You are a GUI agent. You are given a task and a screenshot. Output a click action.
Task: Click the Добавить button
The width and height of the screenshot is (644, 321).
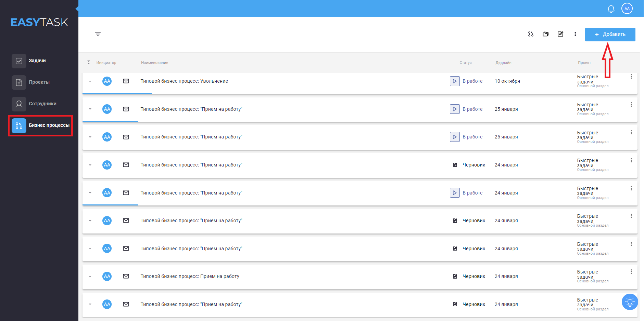tap(610, 35)
